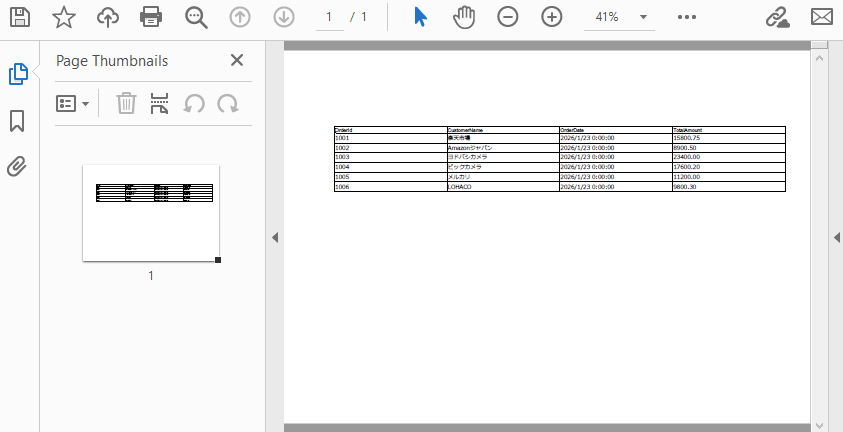Click the Amazonジャパン customer cell

[503, 148]
